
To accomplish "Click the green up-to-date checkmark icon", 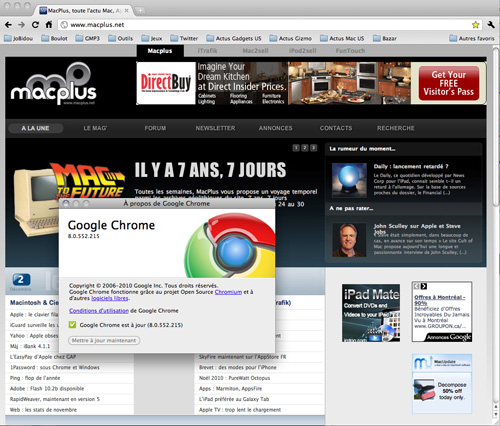I will [x=72, y=324].
